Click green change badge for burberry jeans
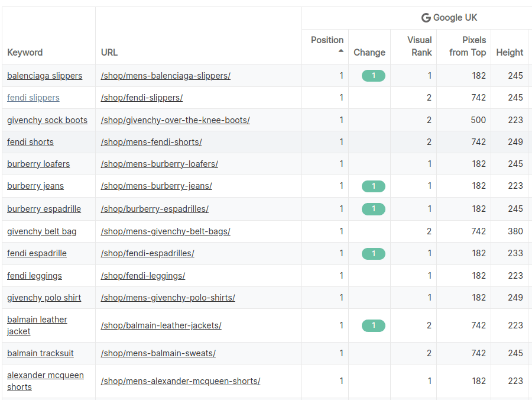The width and height of the screenshot is (532, 400). [374, 186]
